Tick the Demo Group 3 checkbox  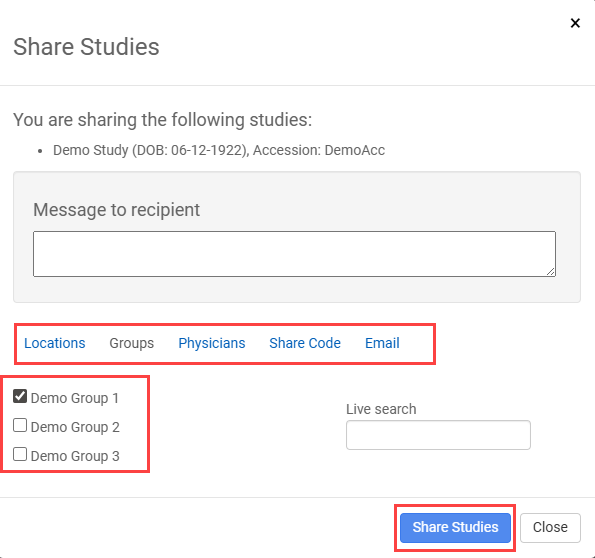[20, 454]
